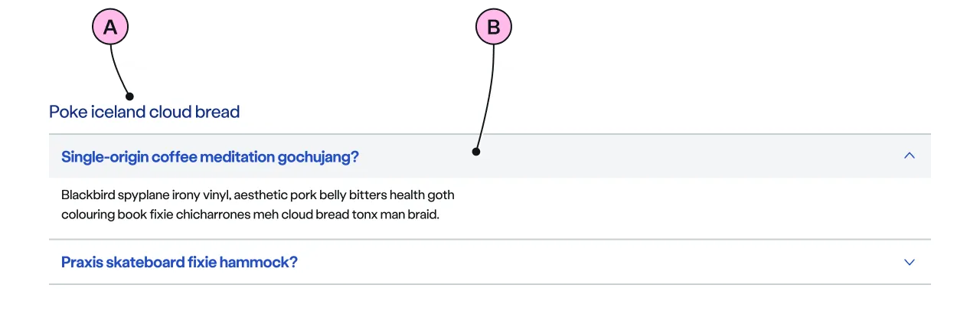980x321 pixels.
Task: Click the pink annotation marker B
Action: click(494, 28)
